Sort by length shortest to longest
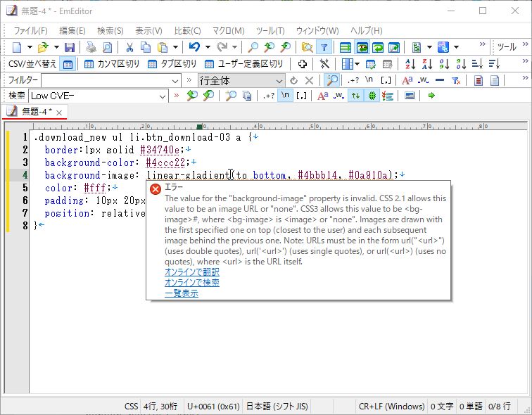The height and width of the screenshot is (415, 532). pos(477,64)
